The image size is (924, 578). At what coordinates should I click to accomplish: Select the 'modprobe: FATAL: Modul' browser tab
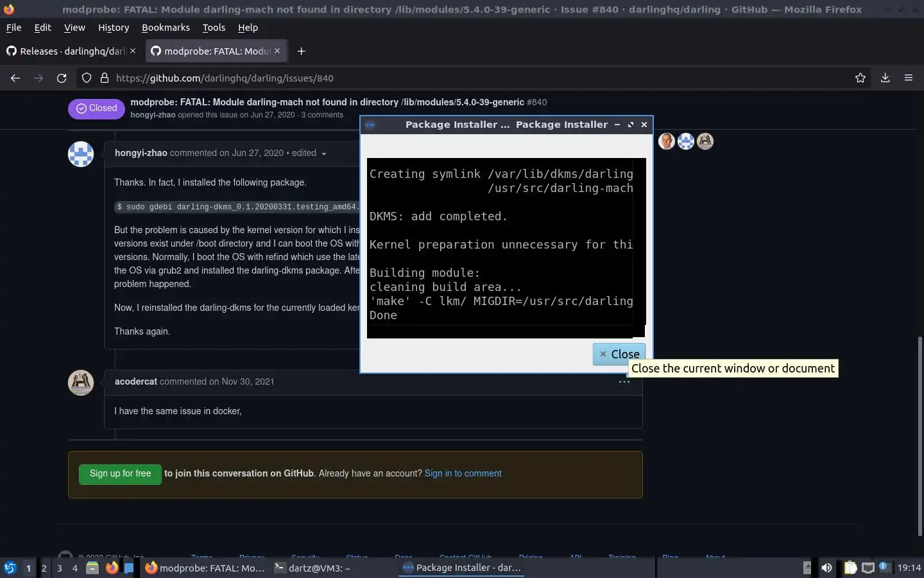click(216, 51)
